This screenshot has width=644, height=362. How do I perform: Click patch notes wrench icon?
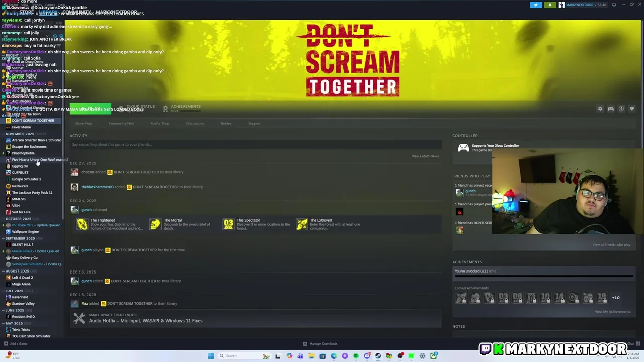coord(79,318)
